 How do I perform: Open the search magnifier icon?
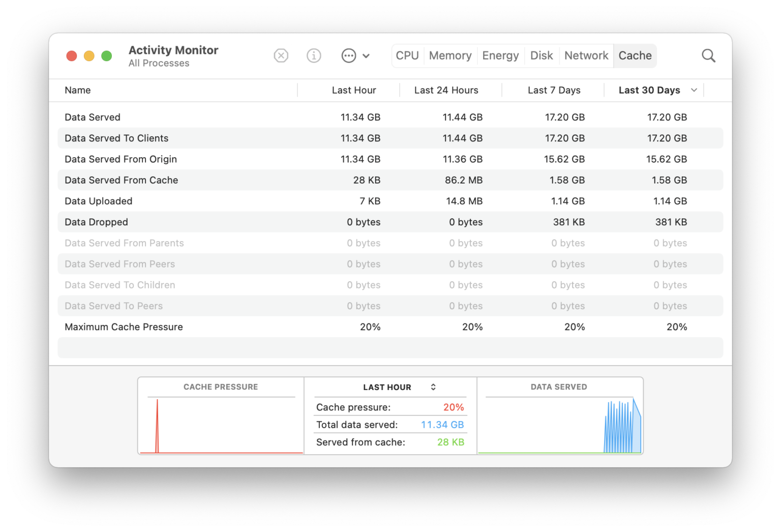pos(708,55)
